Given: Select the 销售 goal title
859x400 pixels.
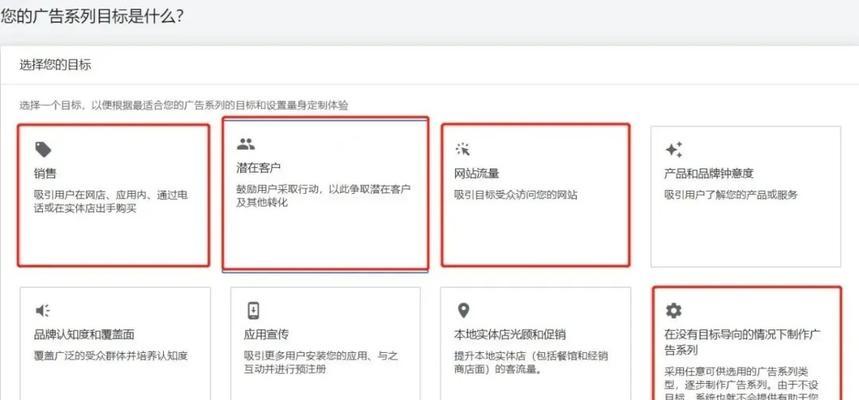Looking at the screenshot, I should click(x=45, y=174).
